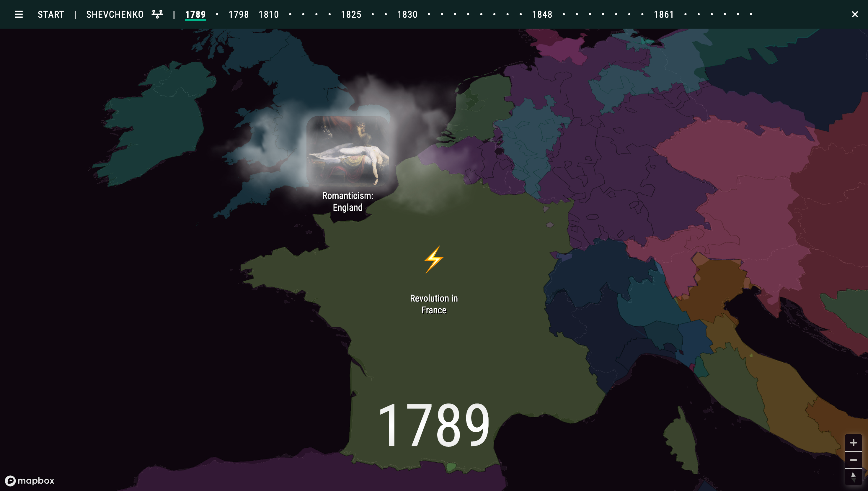868x491 pixels.
Task: Select SHEVCHENKO in the top bar
Action: 115,14
